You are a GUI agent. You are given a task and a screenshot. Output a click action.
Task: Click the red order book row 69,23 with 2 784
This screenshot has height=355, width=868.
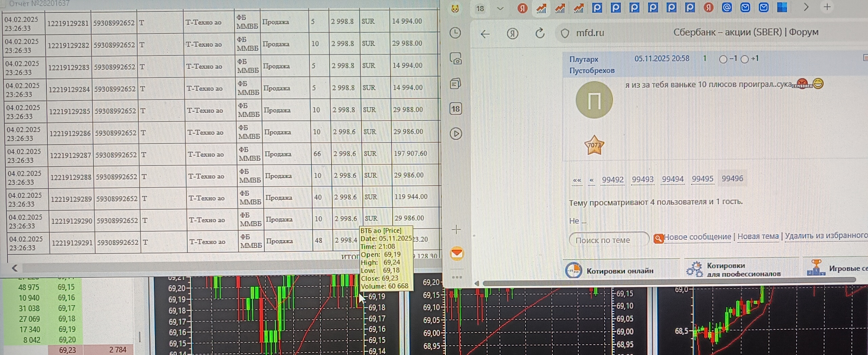(91, 350)
